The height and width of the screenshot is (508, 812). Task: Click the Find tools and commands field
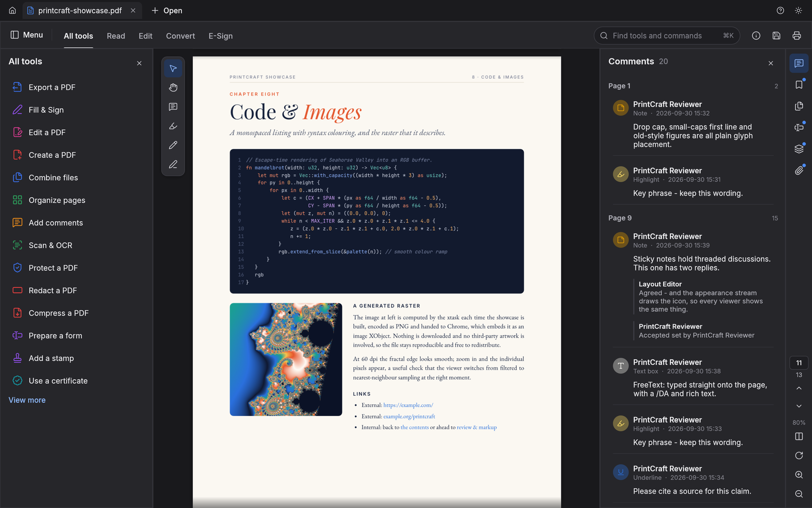(x=667, y=36)
